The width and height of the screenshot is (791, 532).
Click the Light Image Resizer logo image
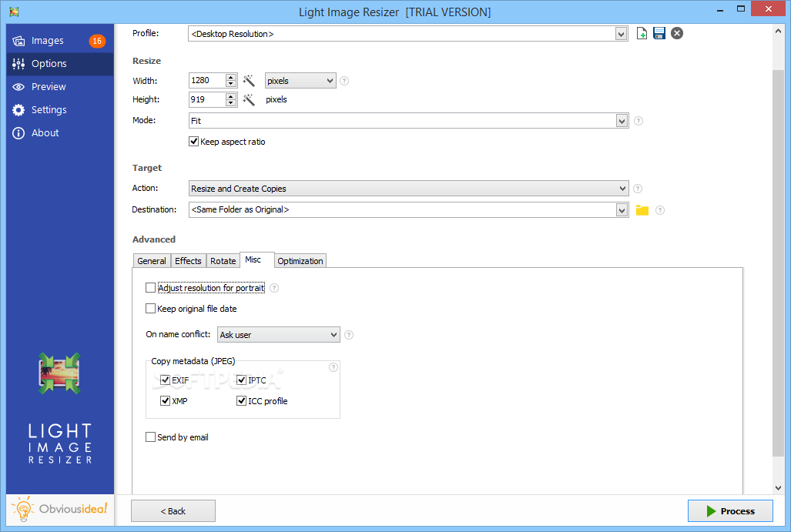59,373
